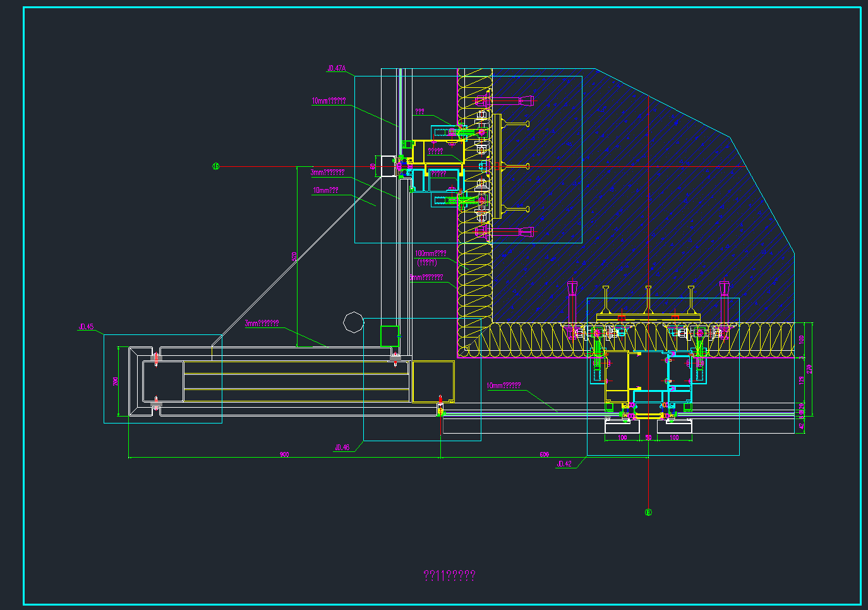Select the 600 horizontal dimension text

(x=544, y=454)
